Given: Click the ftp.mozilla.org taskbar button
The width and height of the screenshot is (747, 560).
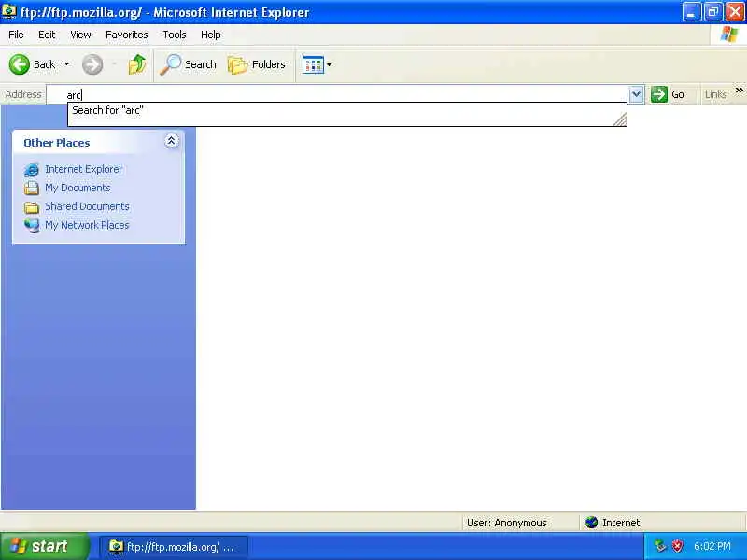Looking at the screenshot, I should tap(174, 547).
